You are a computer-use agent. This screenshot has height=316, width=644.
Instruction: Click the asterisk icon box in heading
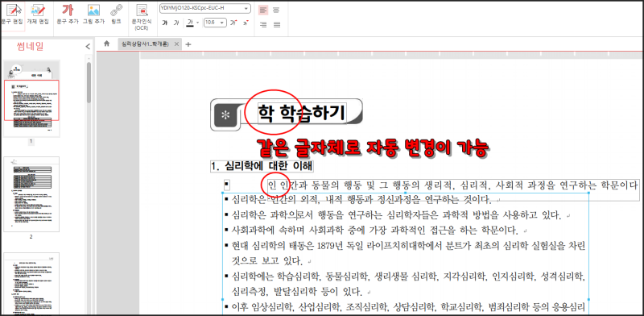click(x=225, y=115)
